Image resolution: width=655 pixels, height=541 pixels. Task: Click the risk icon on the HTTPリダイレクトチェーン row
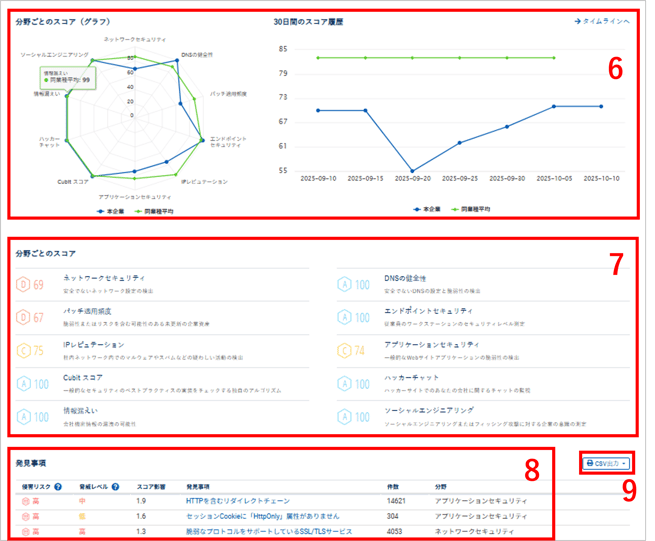[25, 501]
